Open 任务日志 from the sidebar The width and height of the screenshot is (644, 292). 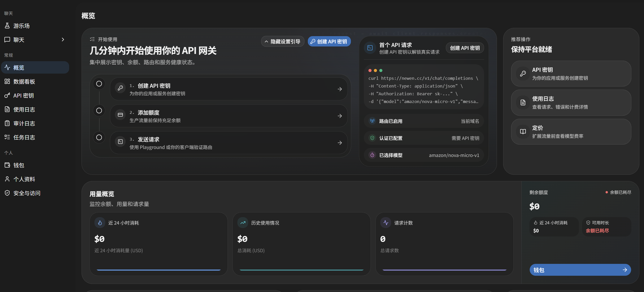click(35, 137)
